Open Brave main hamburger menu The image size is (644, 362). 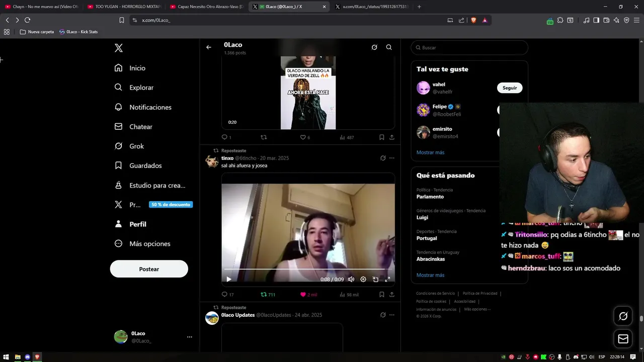click(x=636, y=20)
